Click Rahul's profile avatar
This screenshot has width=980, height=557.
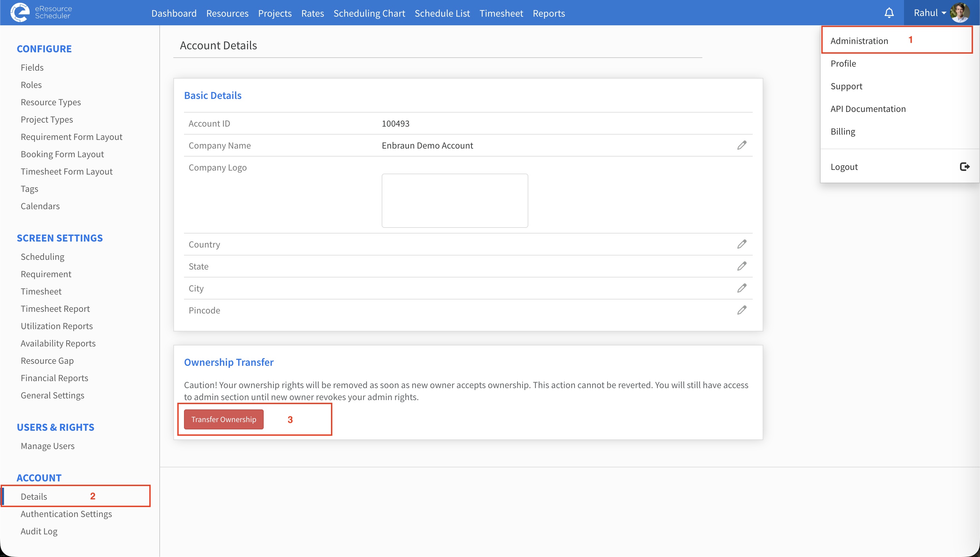[959, 13]
